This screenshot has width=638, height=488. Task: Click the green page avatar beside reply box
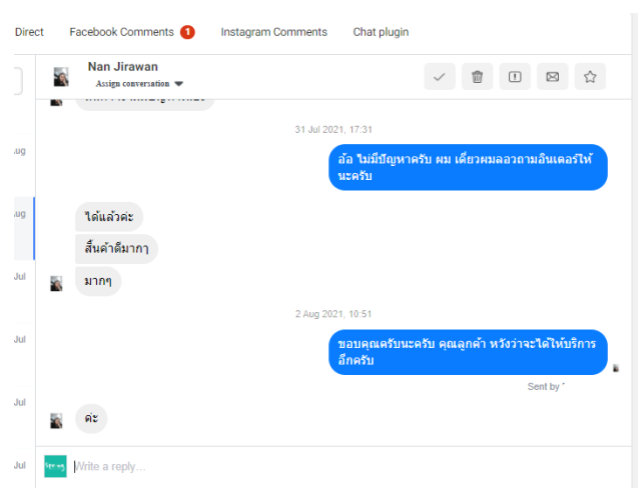pos(55,466)
